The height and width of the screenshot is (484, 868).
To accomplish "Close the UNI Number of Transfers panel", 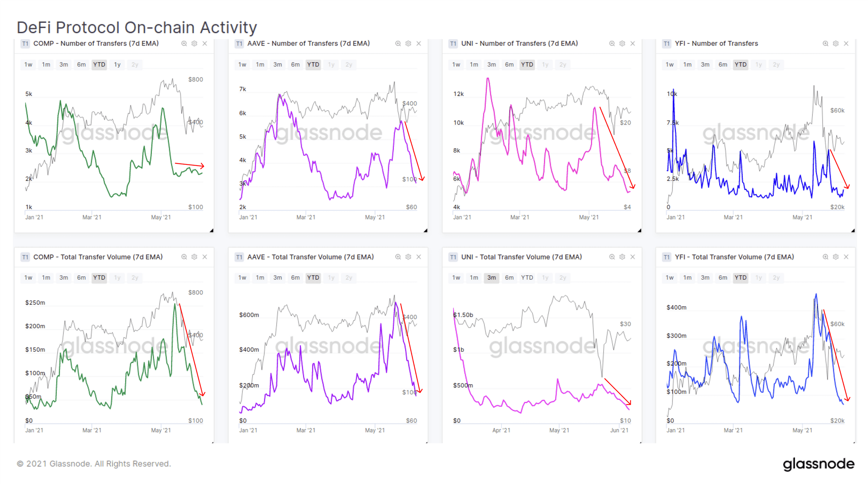I will [x=633, y=43].
